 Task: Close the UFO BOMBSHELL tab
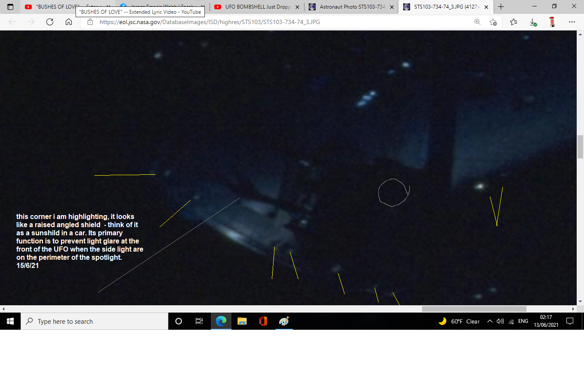[298, 7]
